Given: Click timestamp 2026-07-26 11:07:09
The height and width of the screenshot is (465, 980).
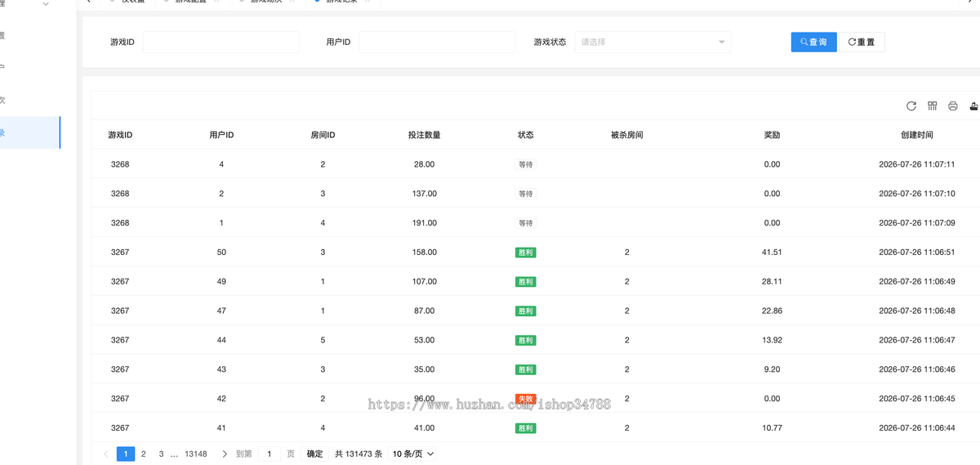Looking at the screenshot, I should click(916, 223).
